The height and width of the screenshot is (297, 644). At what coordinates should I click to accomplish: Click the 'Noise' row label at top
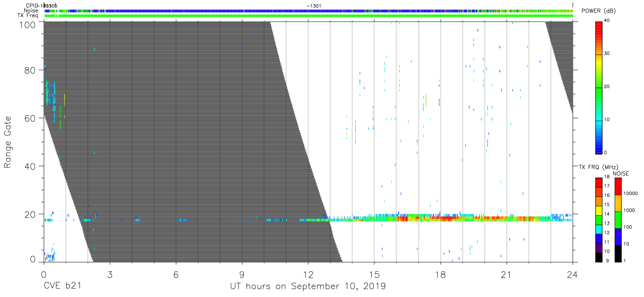point(31,10)
